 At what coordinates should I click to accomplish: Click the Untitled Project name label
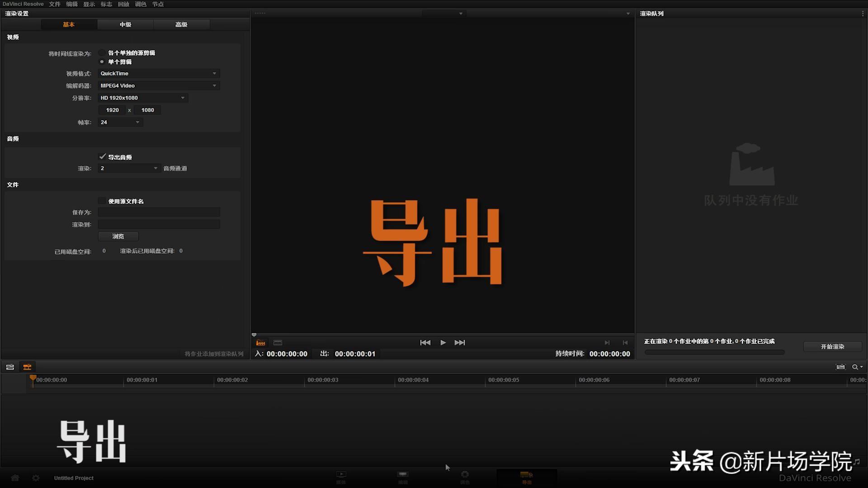tap(74, 478)
